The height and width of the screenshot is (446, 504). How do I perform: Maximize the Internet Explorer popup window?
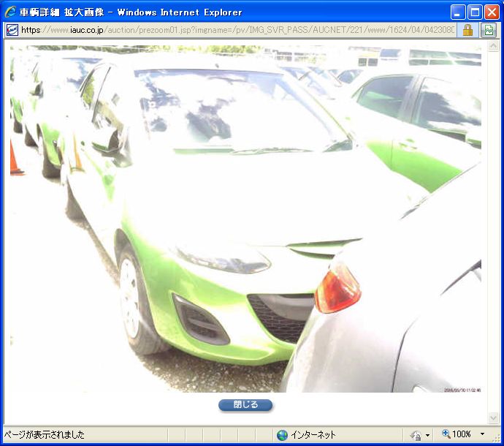coord(474,12)
